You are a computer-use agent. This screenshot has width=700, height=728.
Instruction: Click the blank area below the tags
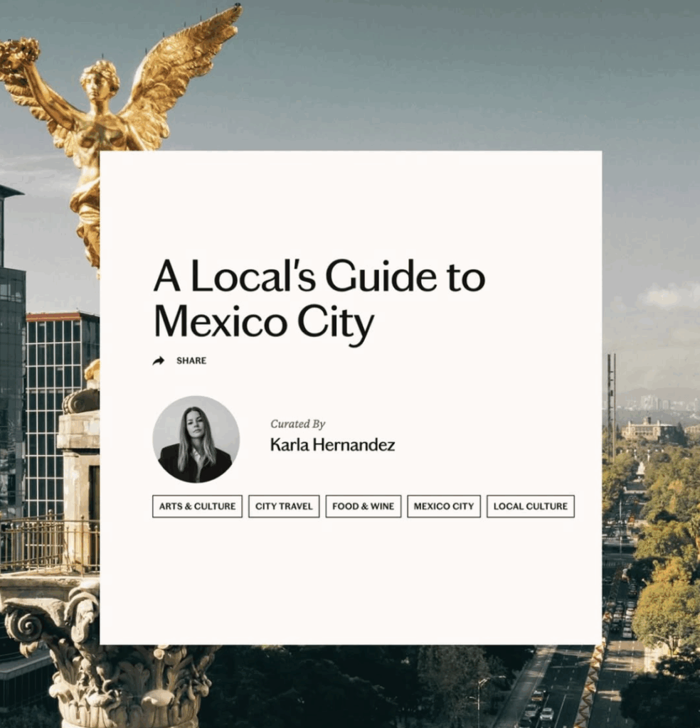(349, 583)
